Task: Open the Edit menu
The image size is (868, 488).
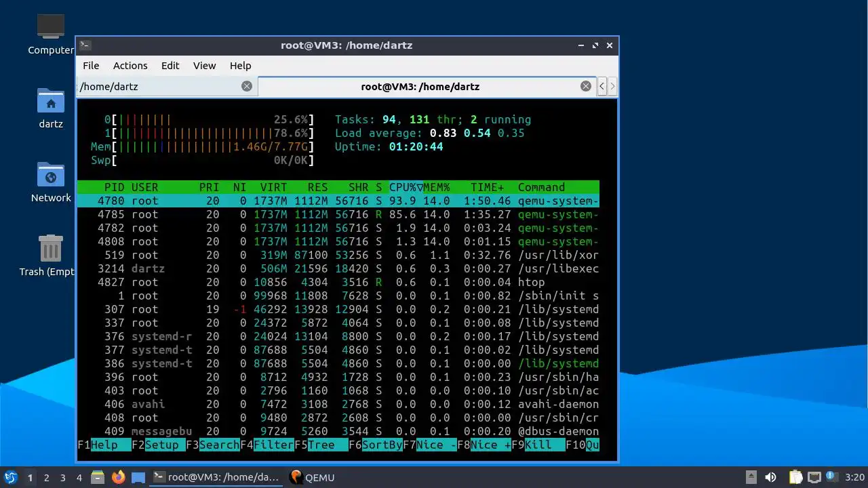Action: click(x=170, y=66)
